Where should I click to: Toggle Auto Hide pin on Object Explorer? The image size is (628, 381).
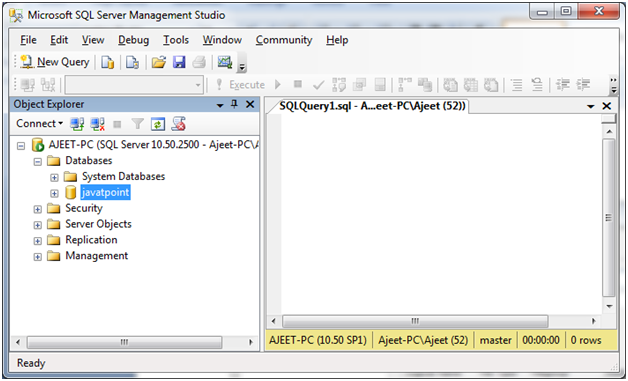tap(235, 105)
